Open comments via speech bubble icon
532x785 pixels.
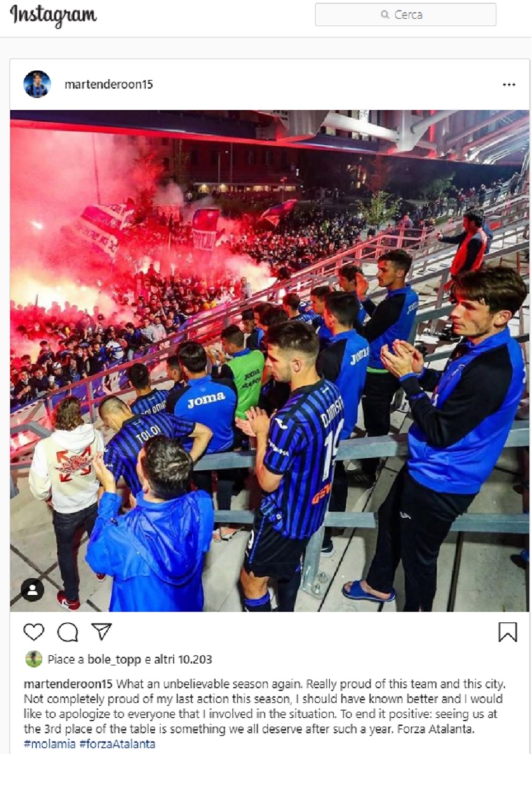pos(68,632)
